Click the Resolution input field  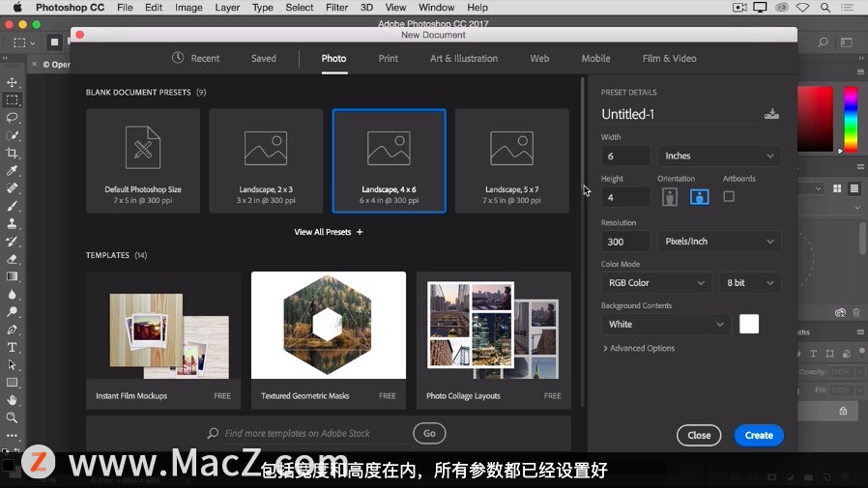625,242
